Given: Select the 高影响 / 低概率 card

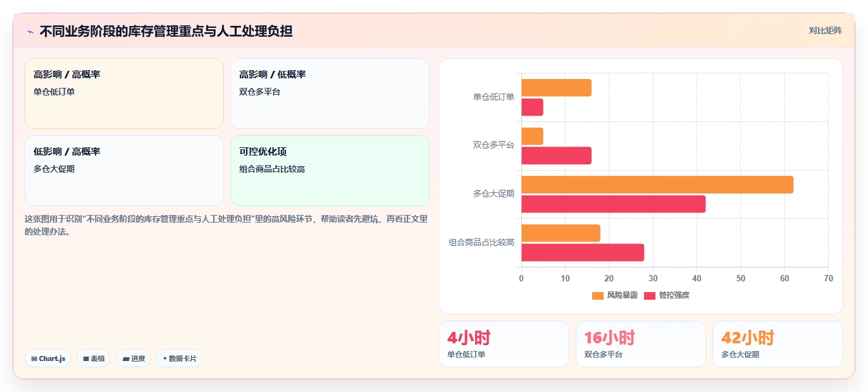Looking at the screenshot, I should (x=330, y=94).
